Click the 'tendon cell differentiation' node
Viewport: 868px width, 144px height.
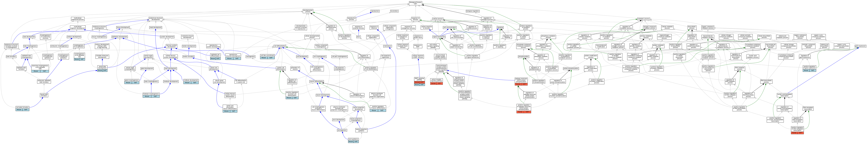(x=281, y=69)
